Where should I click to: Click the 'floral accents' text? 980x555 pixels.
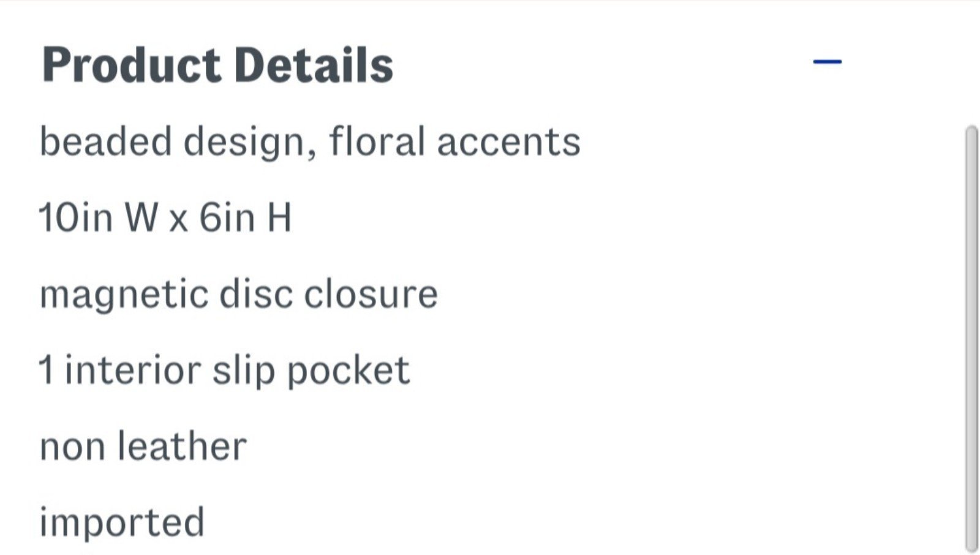[455, 142]
